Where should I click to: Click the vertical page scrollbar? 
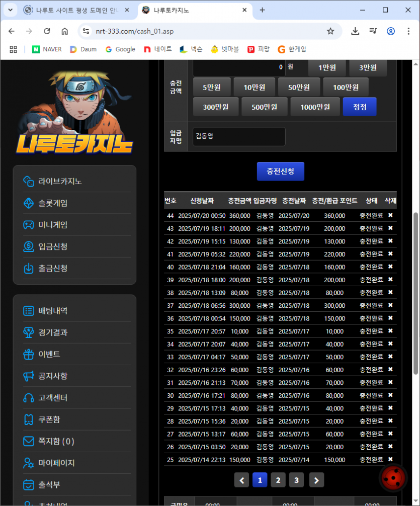point(415,293)
